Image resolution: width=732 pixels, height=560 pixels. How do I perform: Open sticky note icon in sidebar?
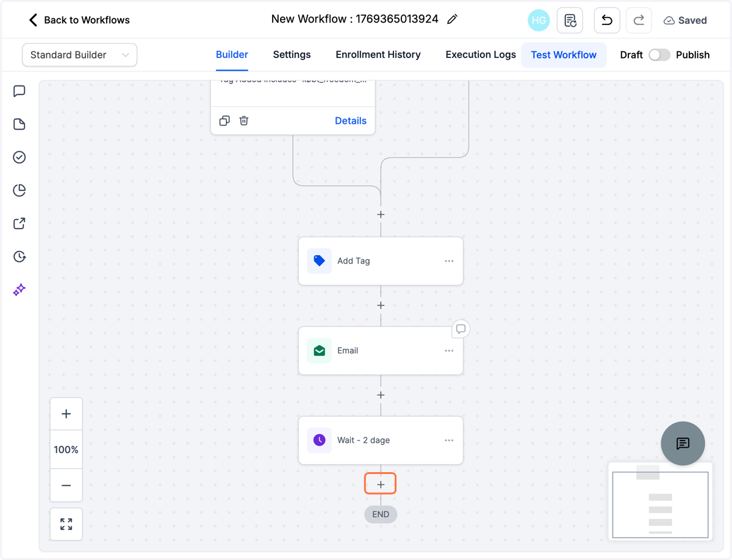[20, 124]
